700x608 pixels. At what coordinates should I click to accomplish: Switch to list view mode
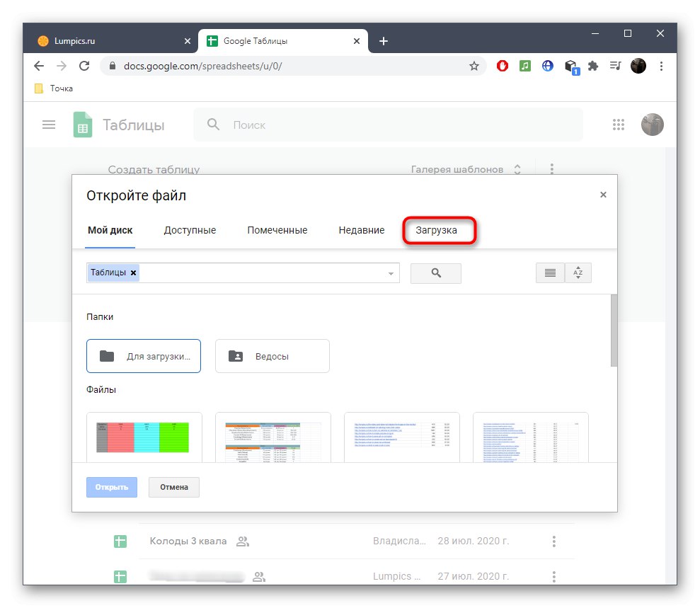pyautogui.click(x=550, y=273)
